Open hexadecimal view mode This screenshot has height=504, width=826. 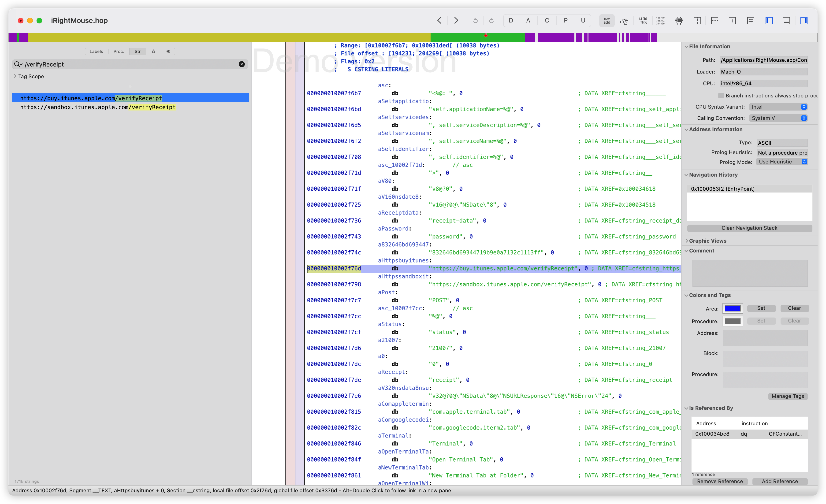tap(660, 20)
